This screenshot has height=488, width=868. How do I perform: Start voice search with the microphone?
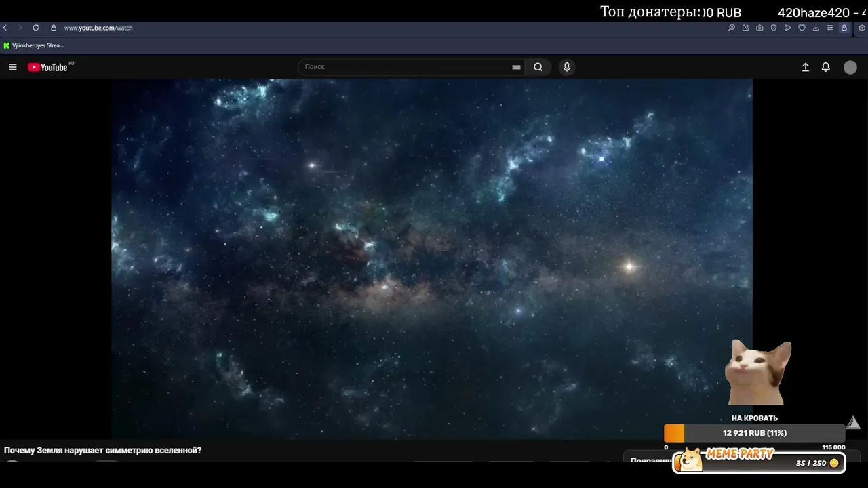(x=567, y=67)
